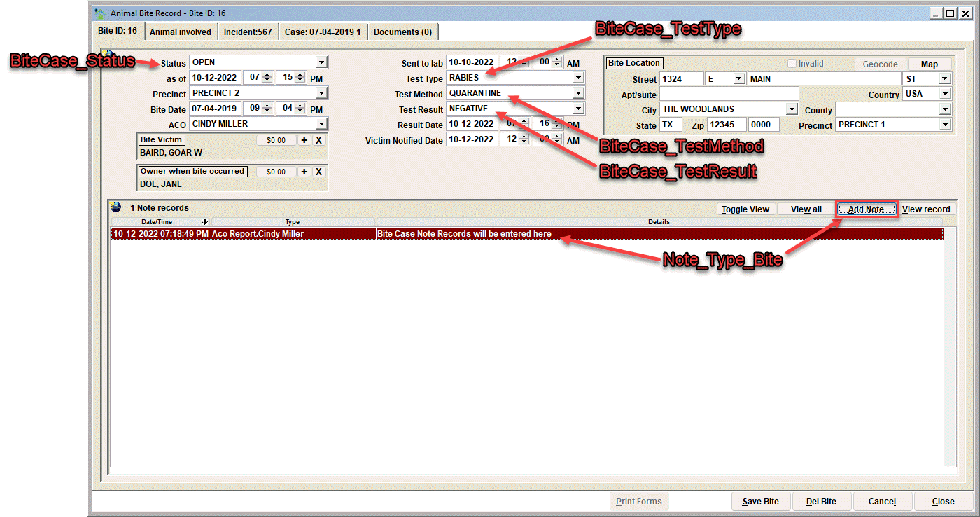
Task: Click the plus icon for Owner when bite occurred
Action: pos(304,172)
